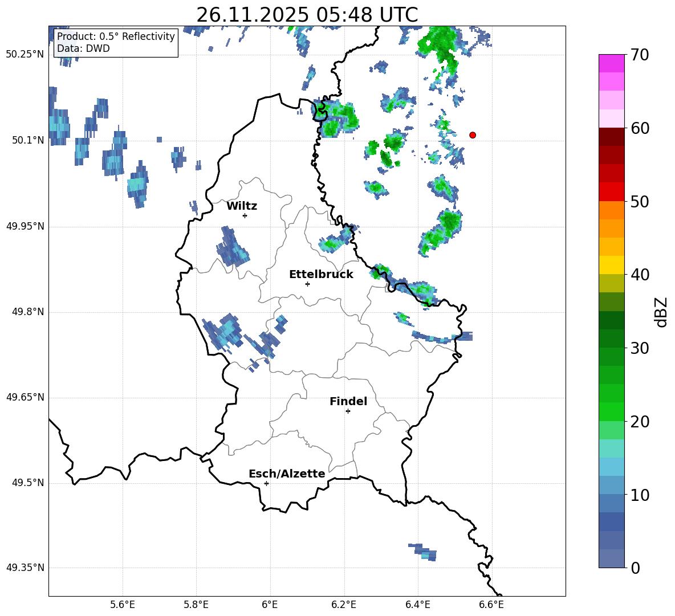
Task: Click the 6.6°E longitude label
Action: click(491, 605)
